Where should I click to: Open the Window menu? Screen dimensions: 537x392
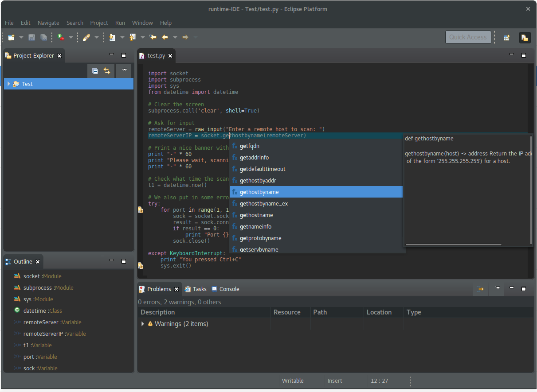point(142,23)
